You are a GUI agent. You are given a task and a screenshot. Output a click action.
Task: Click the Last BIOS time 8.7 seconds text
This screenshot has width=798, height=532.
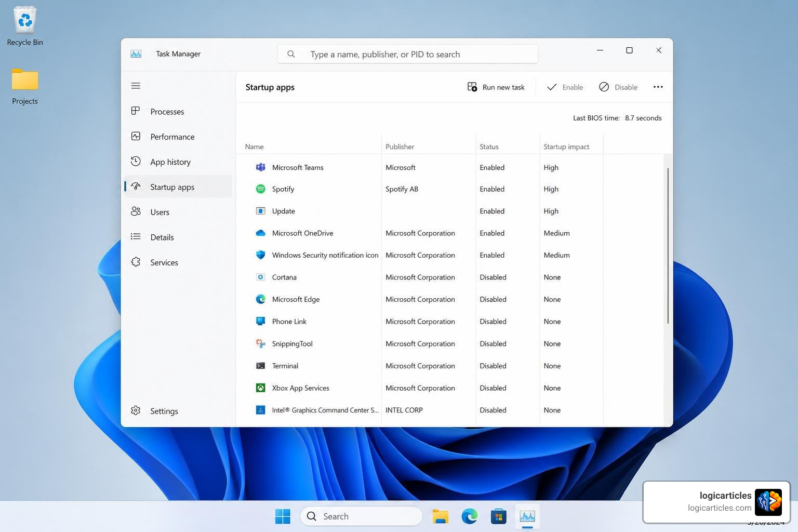[x=617, y=118]
